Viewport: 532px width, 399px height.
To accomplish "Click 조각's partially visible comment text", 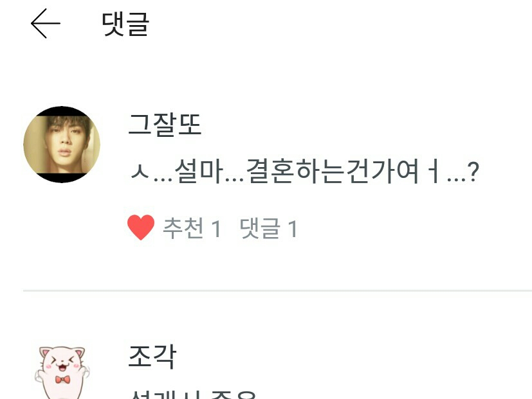I will click(x=193, y=395).
